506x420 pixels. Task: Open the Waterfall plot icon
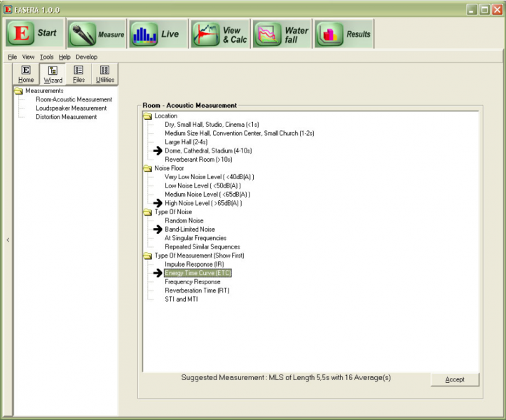pyautogui.click(x=268, y=34)
